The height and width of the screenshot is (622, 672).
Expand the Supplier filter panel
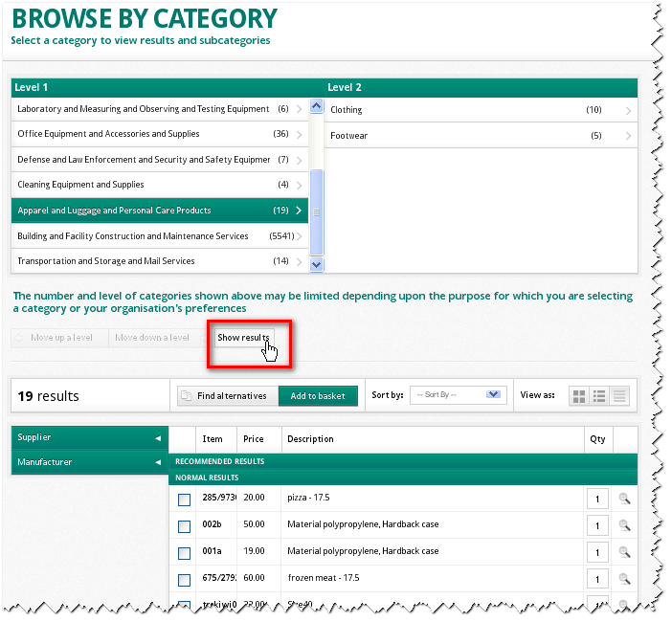[x=89, y=438]
